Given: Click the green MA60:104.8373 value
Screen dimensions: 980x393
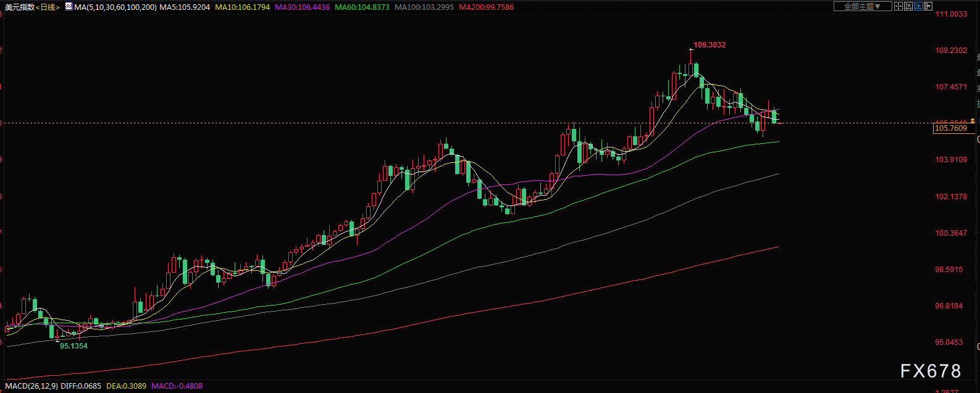Looking at the screenshot, I should (x=362, y=7).
